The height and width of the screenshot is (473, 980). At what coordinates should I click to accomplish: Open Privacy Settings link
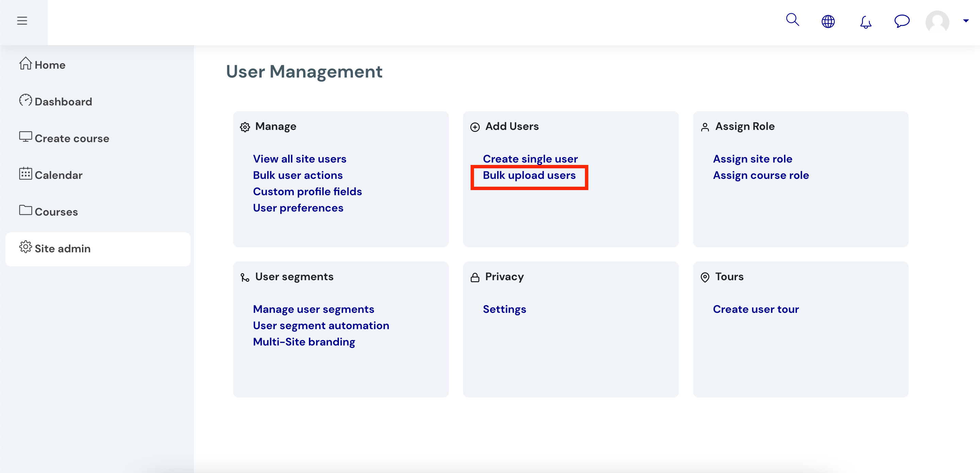(x=504, y=309)
